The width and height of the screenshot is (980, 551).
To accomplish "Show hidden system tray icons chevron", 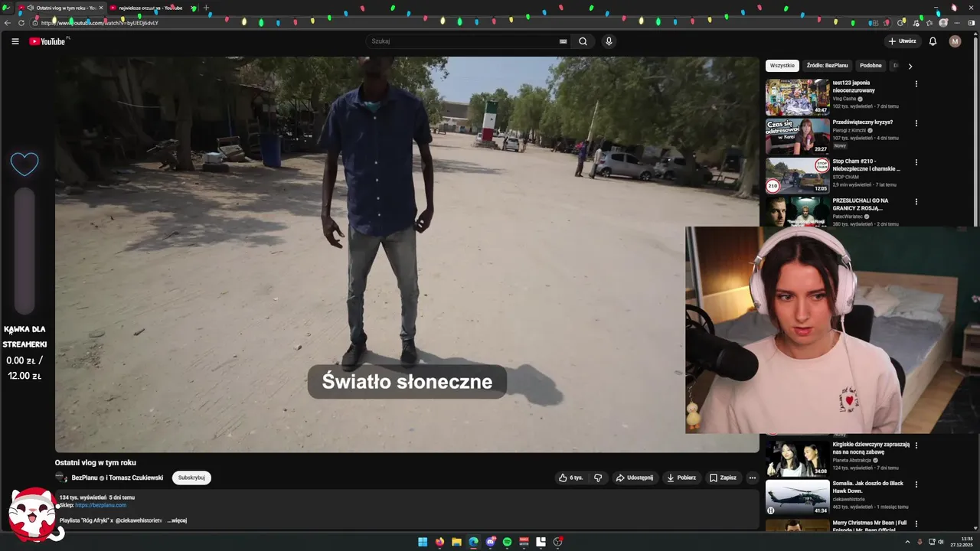I will click(909, 542).
